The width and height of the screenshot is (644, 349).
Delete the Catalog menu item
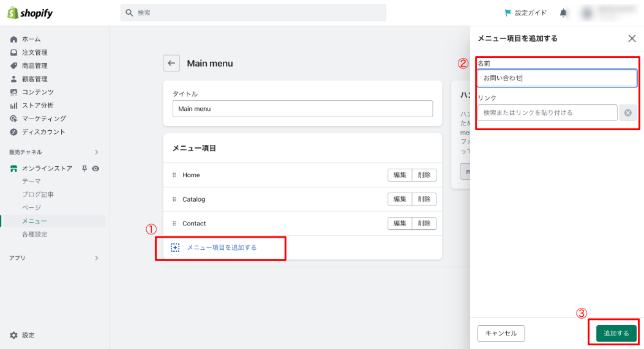(424, 199)
